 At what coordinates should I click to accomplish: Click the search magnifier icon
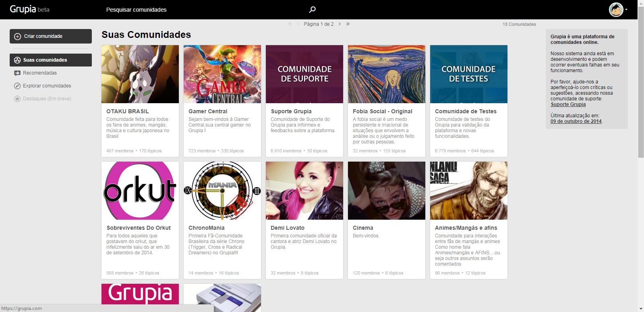pyautogui.click(x=312, y=10)
